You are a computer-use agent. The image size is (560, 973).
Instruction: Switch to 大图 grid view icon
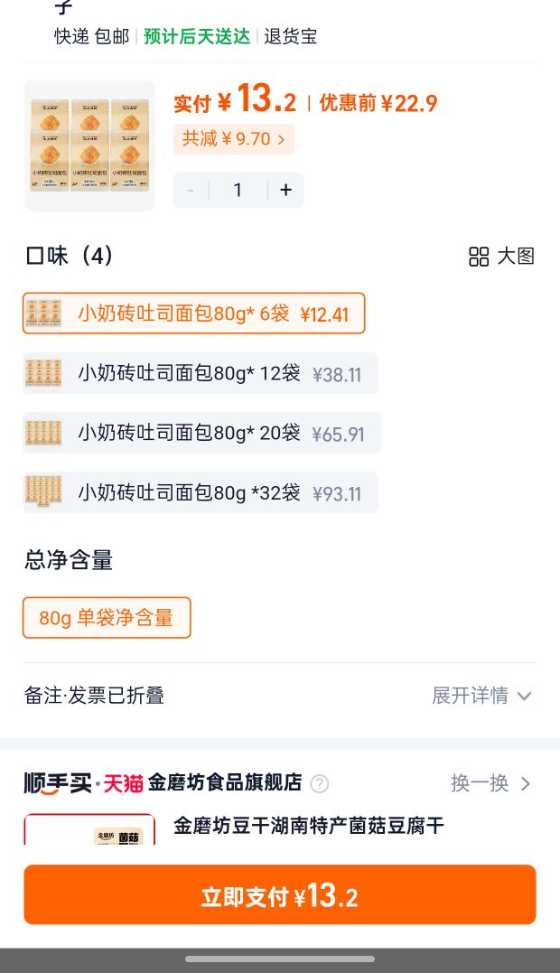(x=478, y=257)
